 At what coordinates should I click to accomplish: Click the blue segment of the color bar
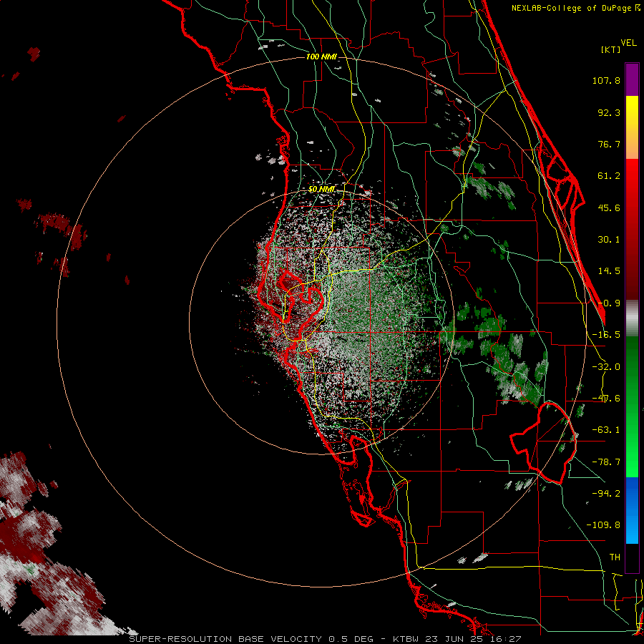(x=632, y=510)
